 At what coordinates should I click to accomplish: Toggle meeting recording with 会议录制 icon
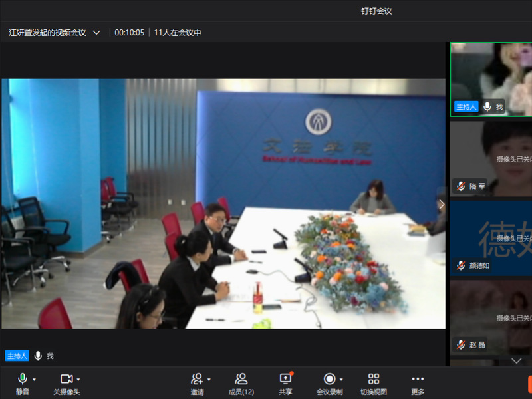(329, 378)
